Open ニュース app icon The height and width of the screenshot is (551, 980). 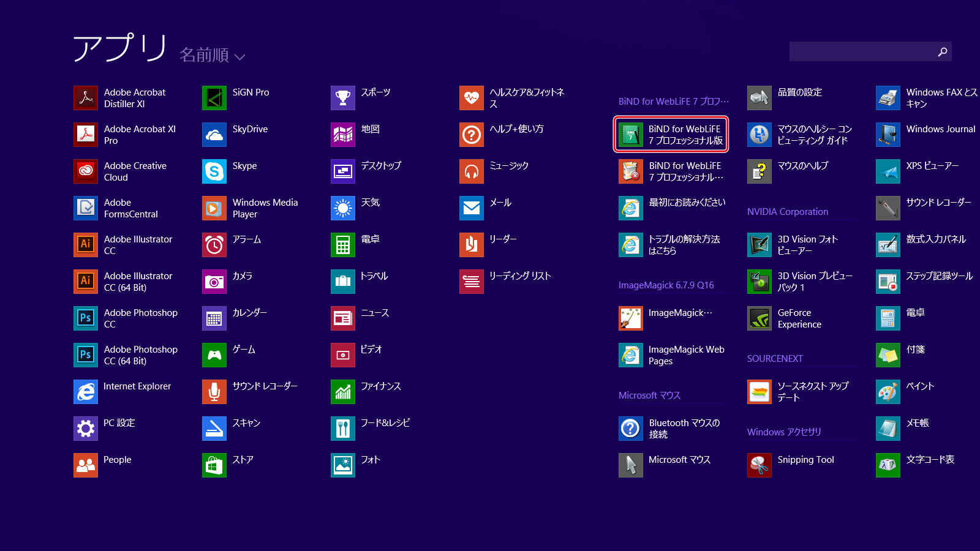[x=343, y=318]
